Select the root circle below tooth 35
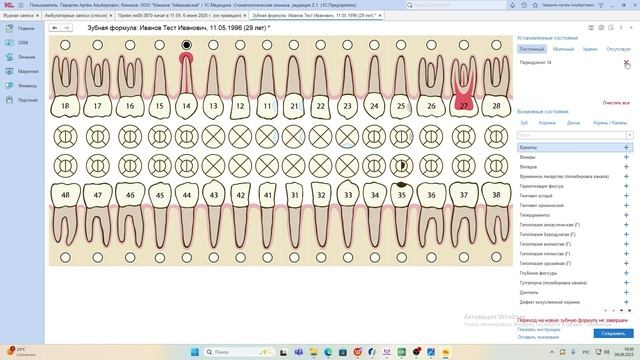 402,258
